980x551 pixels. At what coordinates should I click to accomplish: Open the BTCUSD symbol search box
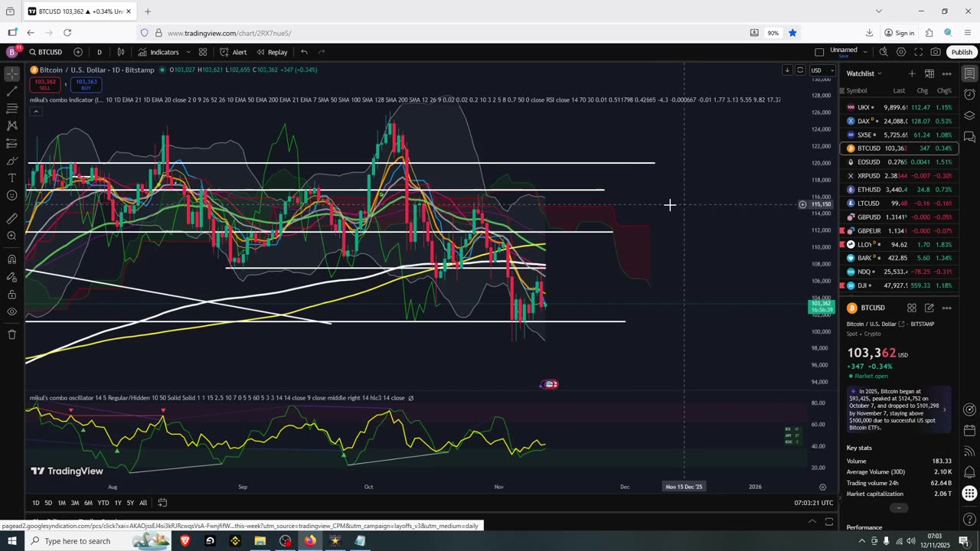click(46, 52)
